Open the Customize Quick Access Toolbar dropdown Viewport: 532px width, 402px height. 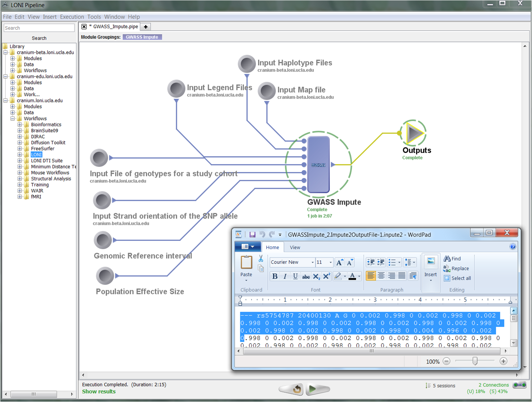point(280,235)
